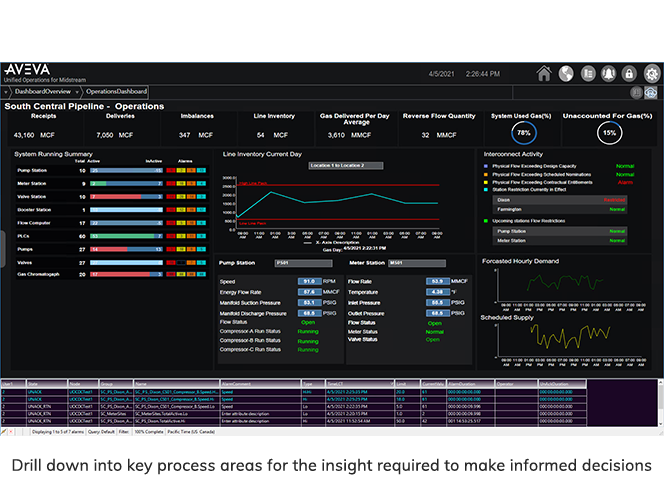Expand the side panel handle on left edge

(3, 249)
